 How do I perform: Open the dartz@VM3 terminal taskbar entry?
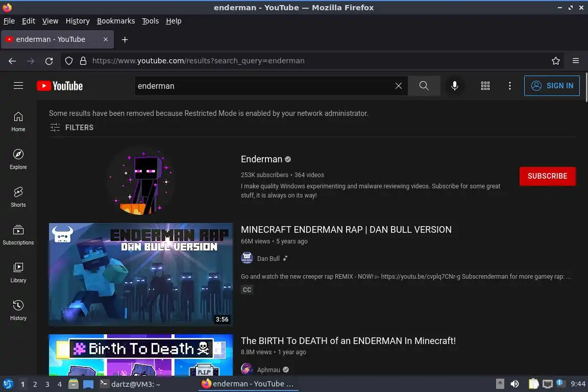tap(130, 384)
